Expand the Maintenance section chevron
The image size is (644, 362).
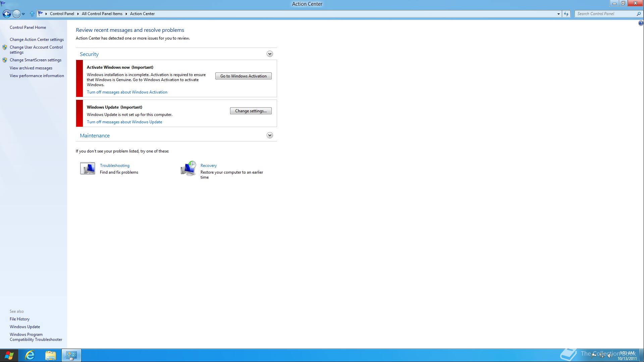[270, 135]
